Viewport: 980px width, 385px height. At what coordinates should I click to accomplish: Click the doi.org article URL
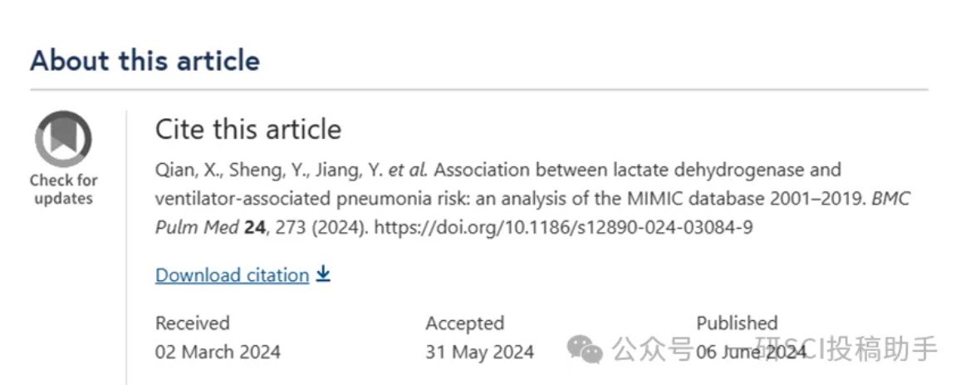(x=563, y=227)
